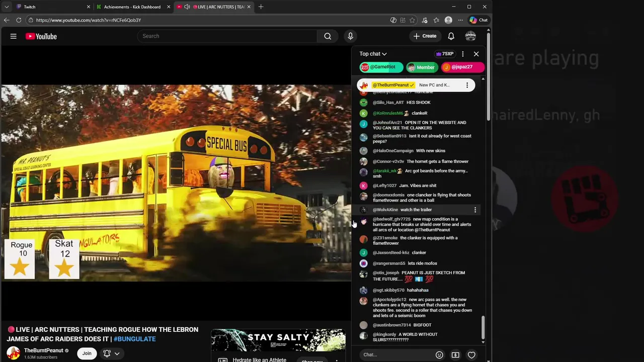Open the emoji picker in chat
Image resolution: width=644 pixels, height=362 pixels.
439,355
